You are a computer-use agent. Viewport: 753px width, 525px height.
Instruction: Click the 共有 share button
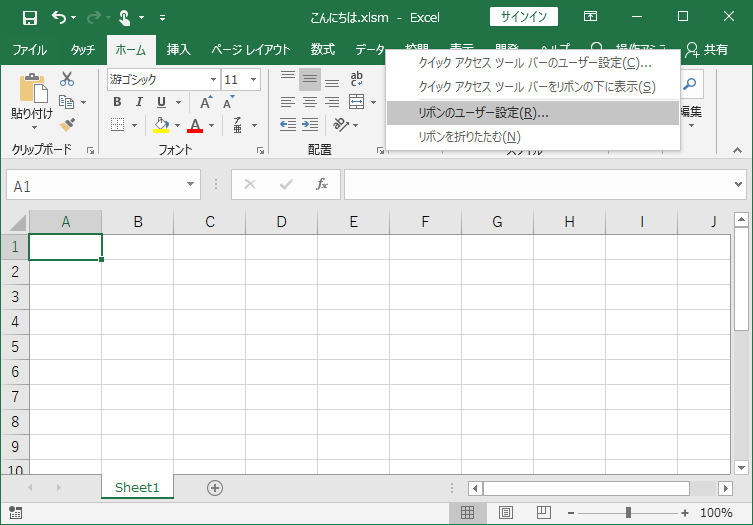click(x=707, y=49)
